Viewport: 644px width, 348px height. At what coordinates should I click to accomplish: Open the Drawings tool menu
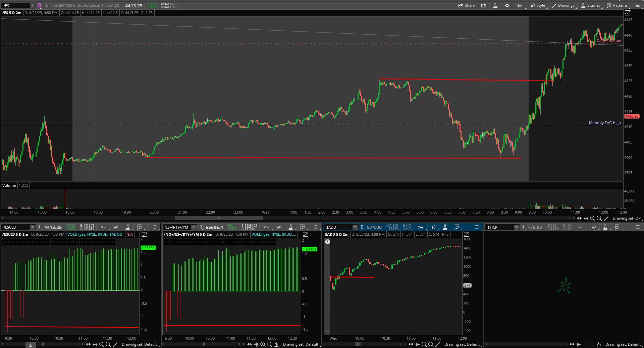(563, 5)
